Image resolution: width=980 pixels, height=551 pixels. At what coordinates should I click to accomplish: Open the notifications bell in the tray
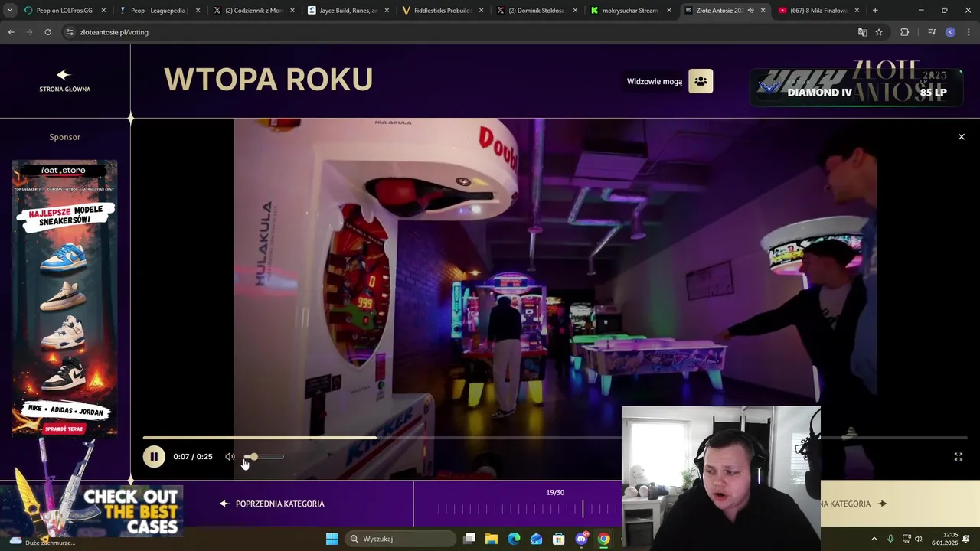click(968, 539)
